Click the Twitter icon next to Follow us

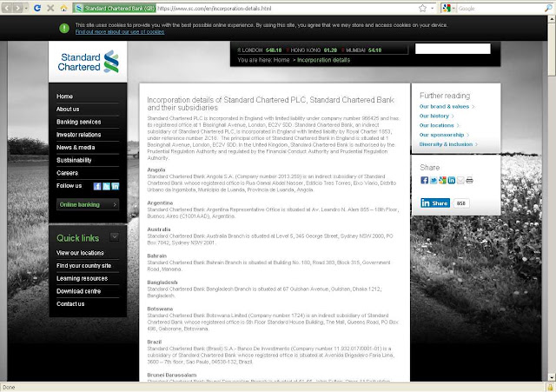pos(106,186)
